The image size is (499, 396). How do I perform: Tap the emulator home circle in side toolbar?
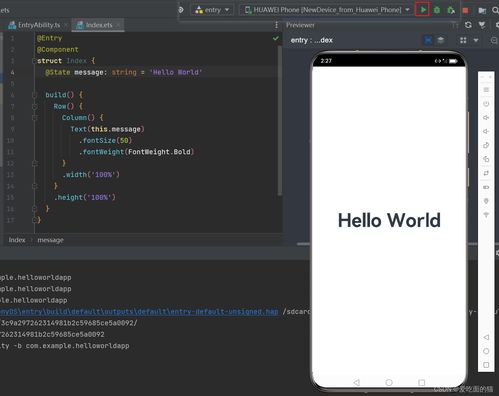[486, 351]
